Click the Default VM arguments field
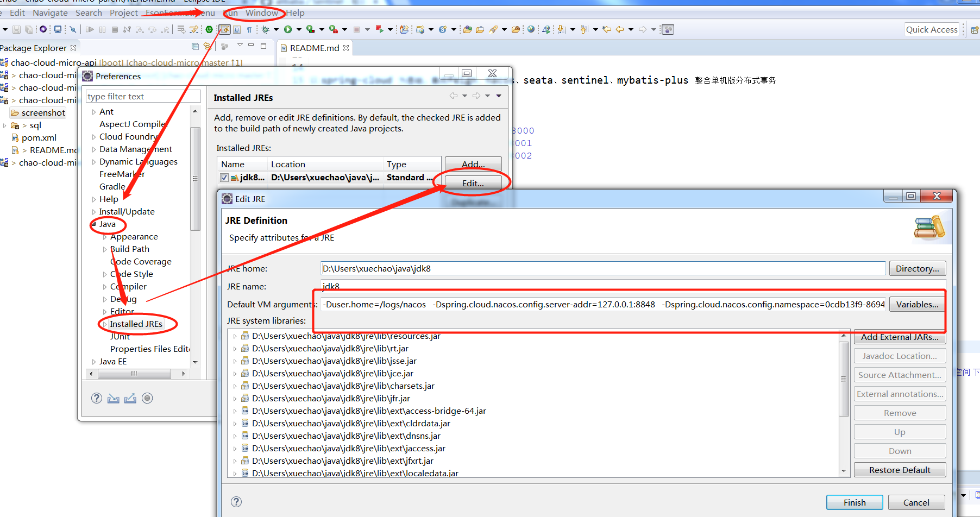Viewport: 980px width, 517px height. 603,304
